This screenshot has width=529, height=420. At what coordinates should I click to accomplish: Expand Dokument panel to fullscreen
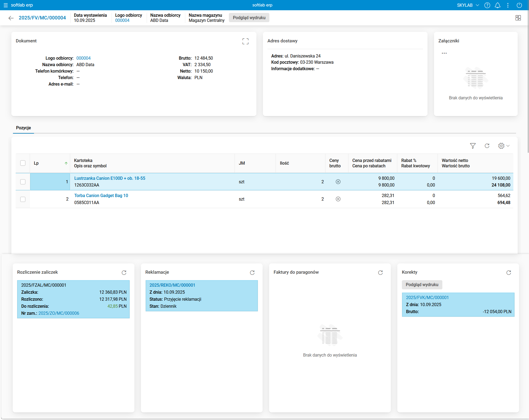pyautogui.click(x=245, y=41)
